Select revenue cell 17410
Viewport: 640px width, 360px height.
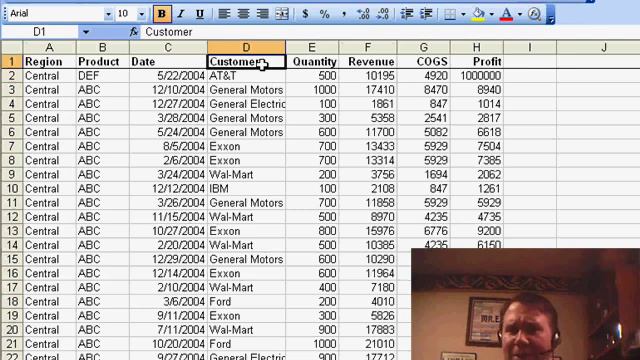tap(367, 90)
